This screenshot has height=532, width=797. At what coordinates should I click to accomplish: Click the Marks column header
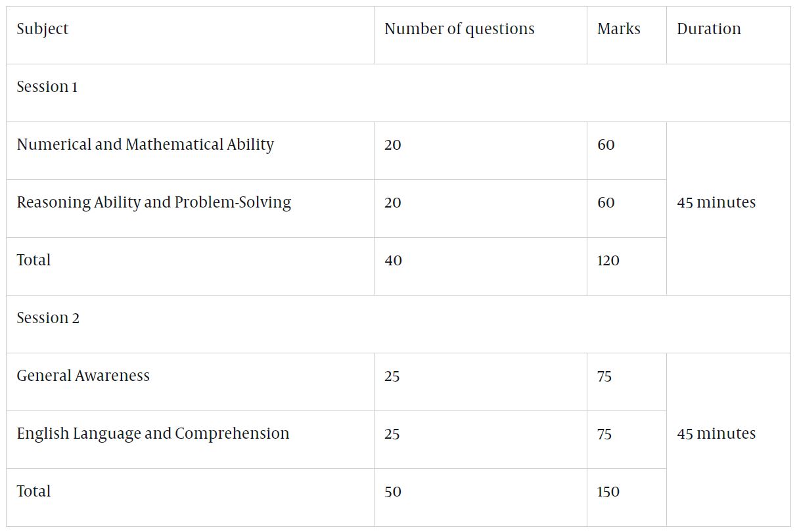(x=618, y=29)
